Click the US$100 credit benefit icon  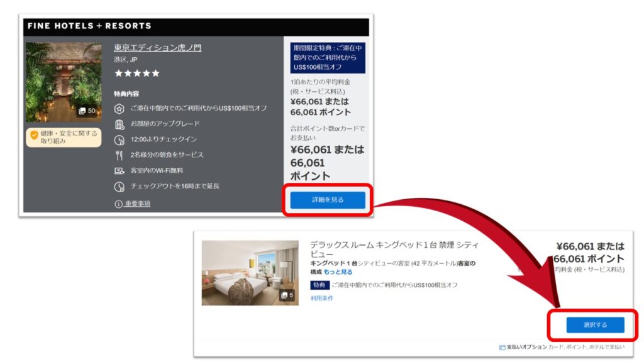119,108
